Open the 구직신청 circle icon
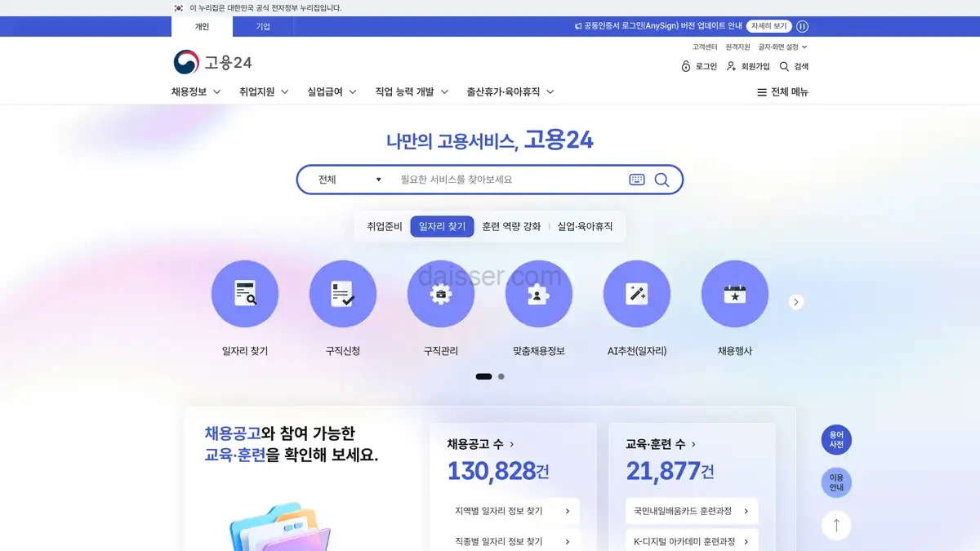Screen dimensions: 980x551 (x=343, y=294)
